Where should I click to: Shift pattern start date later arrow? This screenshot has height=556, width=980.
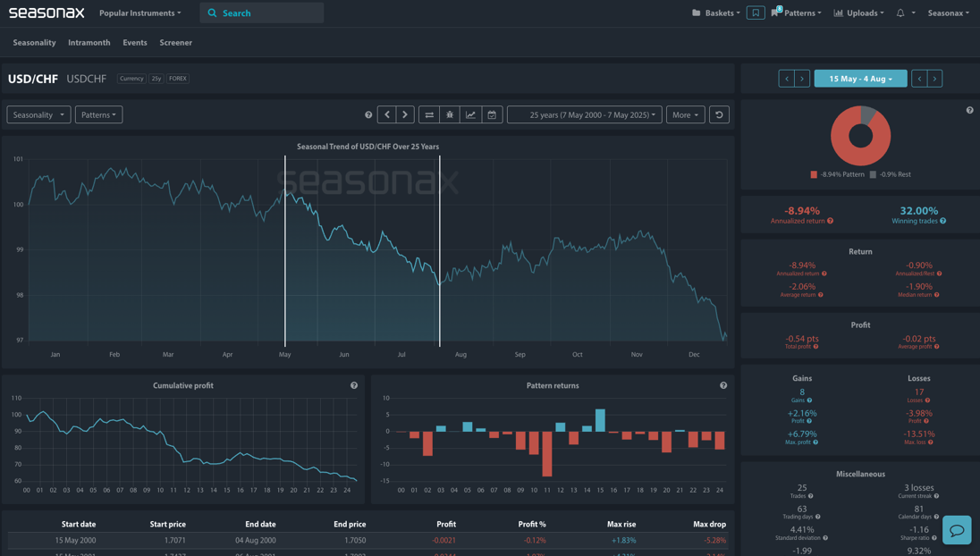(802, 79)
